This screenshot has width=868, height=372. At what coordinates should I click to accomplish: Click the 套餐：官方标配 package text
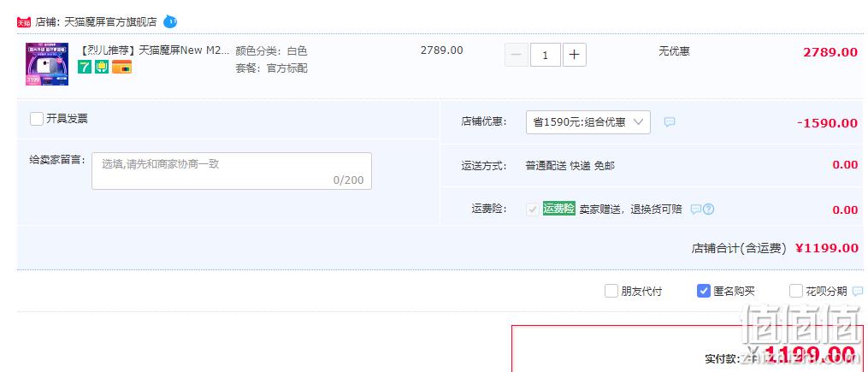(x=271, y=68)
